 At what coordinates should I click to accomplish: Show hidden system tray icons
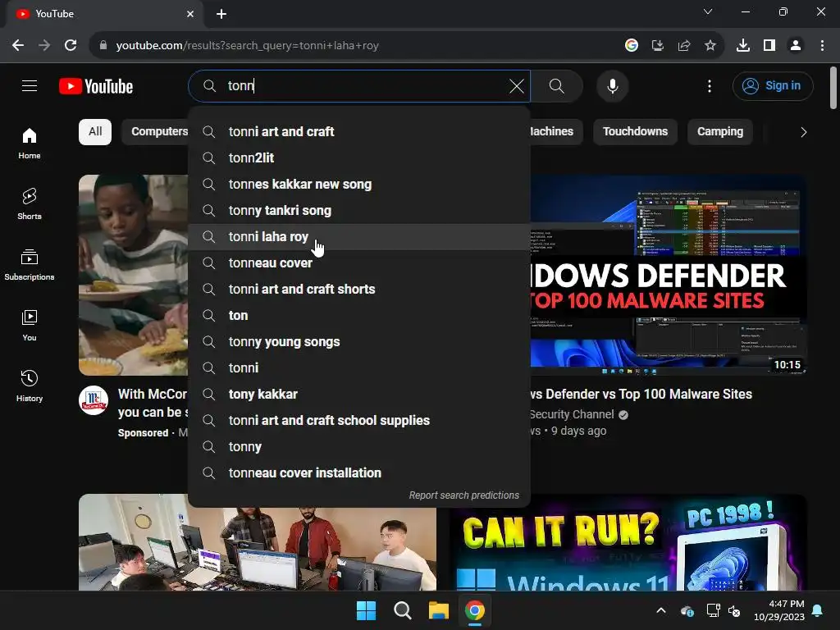[x=661, y=610]
